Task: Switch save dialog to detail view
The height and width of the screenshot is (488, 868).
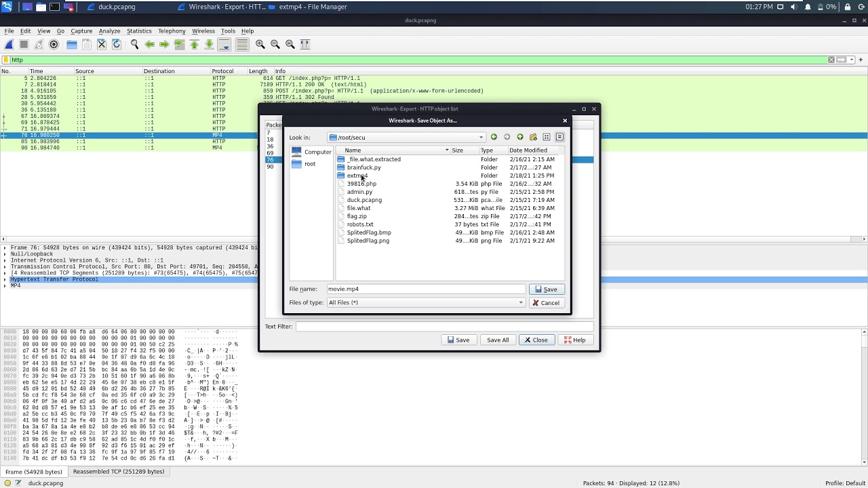Action: [x=559, y=137]
